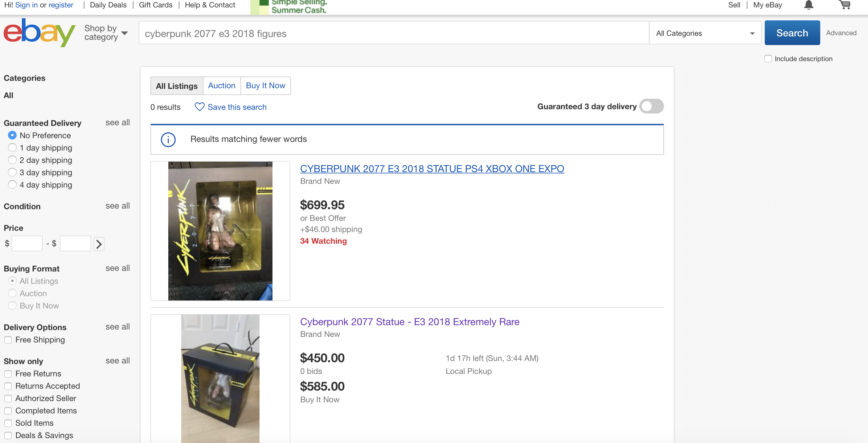Expand see all for Condition
The image size is (868, 443).
(x=117, y=206)
